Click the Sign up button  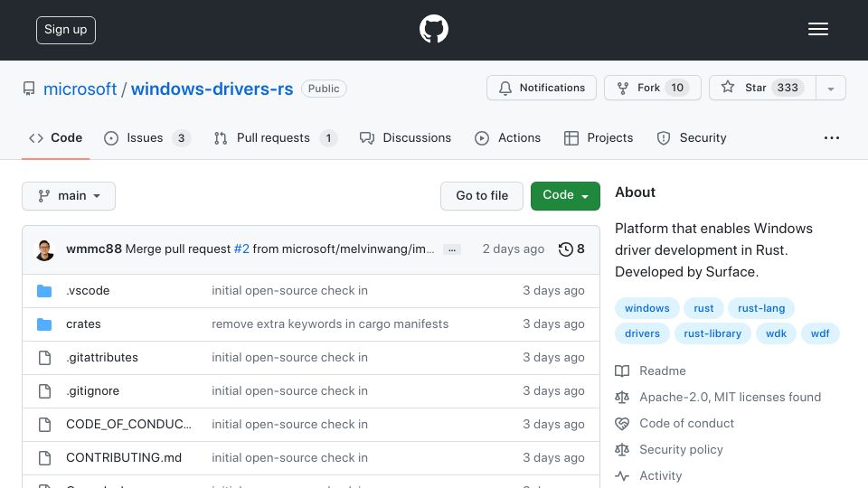(66, 30)
